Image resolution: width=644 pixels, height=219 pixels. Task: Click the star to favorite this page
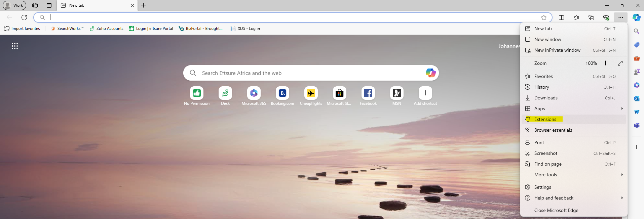(x=544, y=17)
